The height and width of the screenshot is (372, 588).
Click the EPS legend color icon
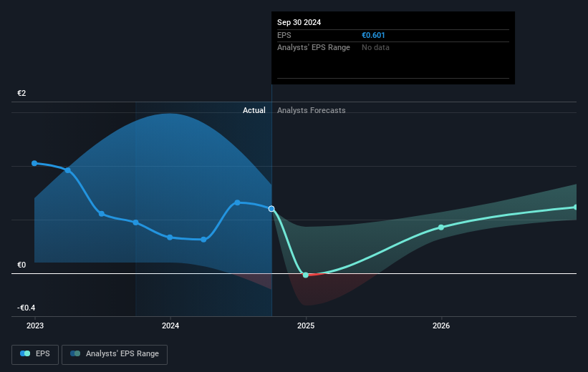pos(25,353)
